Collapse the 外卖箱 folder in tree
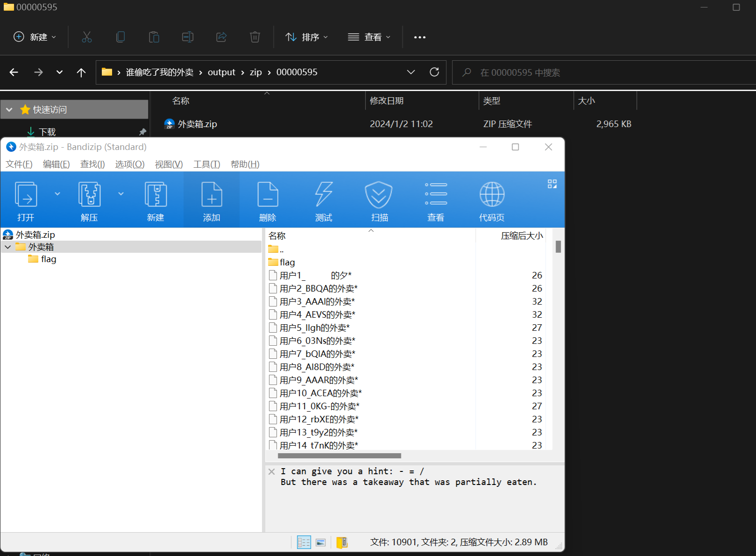This screenshot has height=556, width=756. [x=8, y=247]
